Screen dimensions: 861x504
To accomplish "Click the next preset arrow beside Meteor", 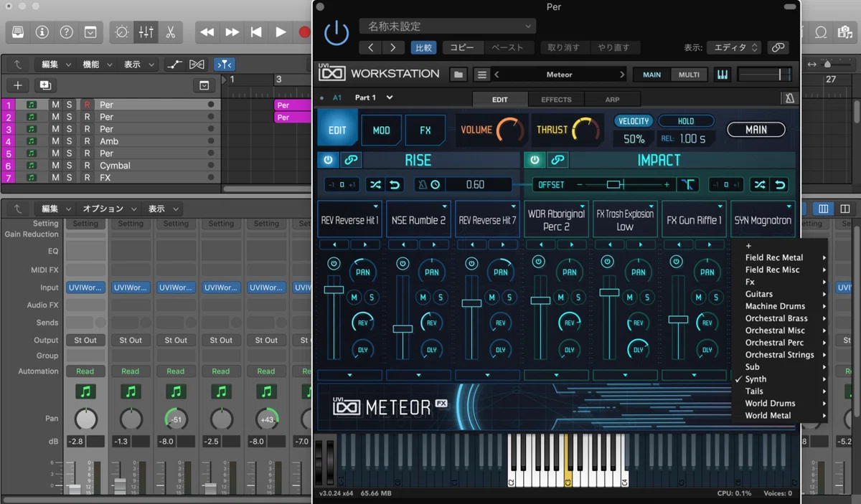I will (622, 75).
